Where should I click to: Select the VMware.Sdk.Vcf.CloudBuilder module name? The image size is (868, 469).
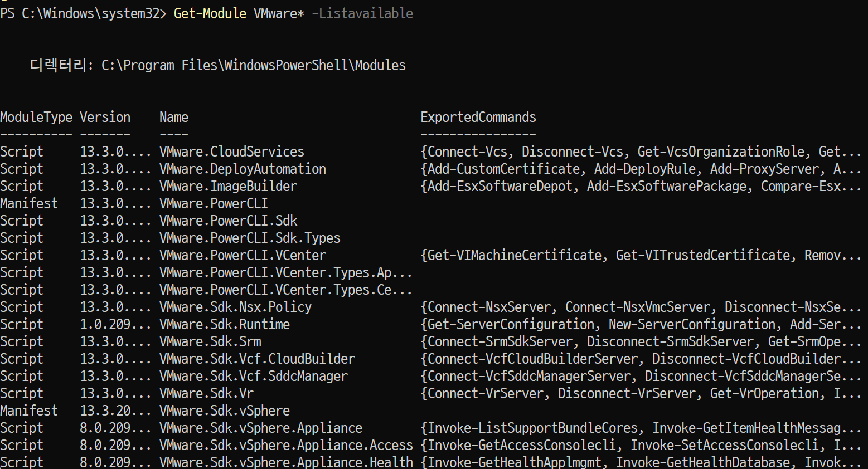[x=257, y=359]
